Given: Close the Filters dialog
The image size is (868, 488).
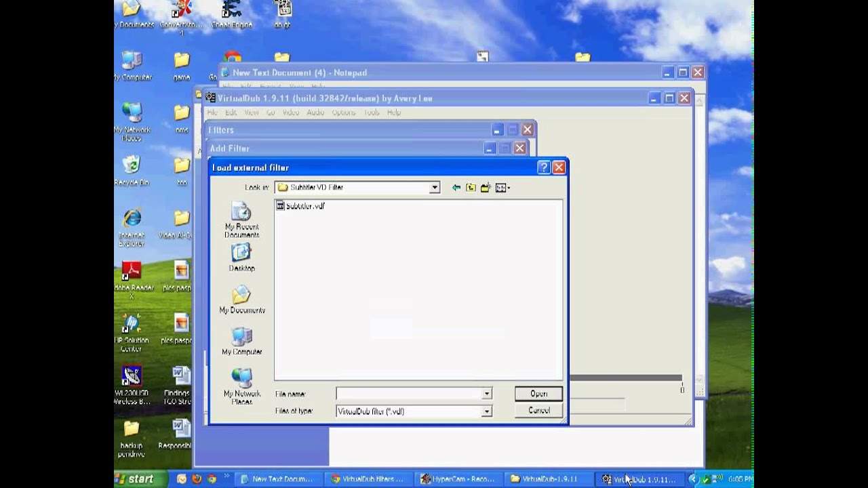Looking at the screenshot, I should pos(528,129).
